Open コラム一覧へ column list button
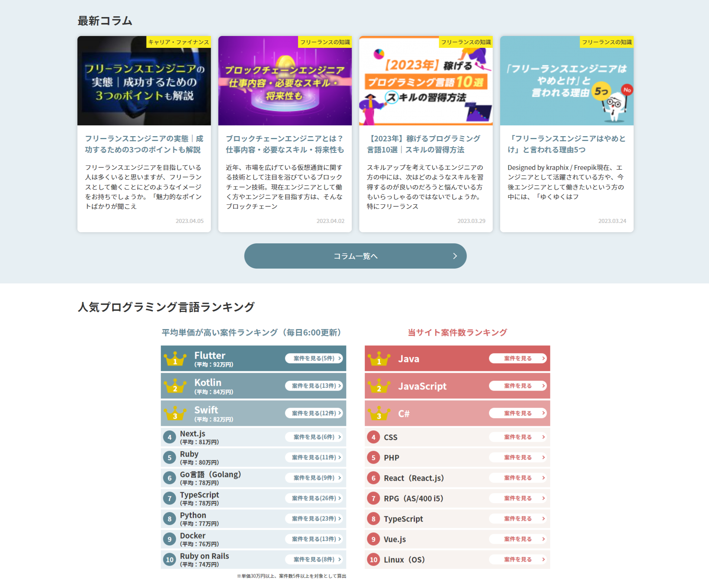This screenshot has height=588, width=709. [355, 256]
